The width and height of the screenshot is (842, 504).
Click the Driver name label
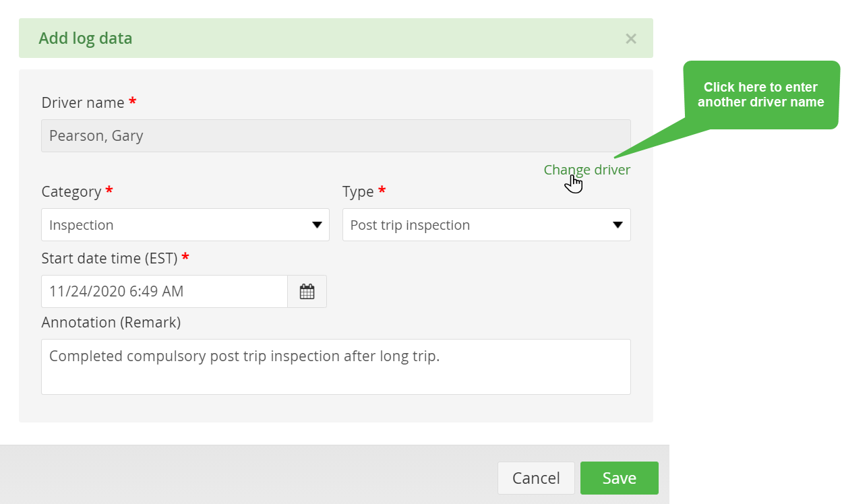(x=83, y=102)
